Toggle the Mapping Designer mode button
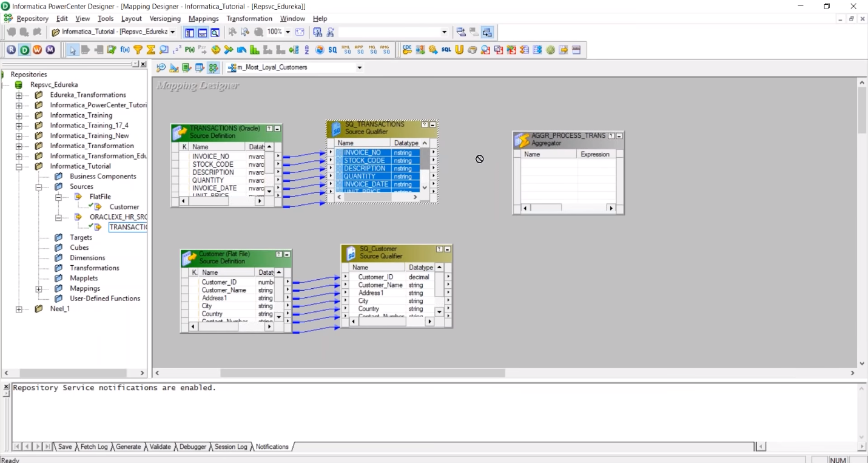This screenshot has height=463, width=868. tap(212, 67)
